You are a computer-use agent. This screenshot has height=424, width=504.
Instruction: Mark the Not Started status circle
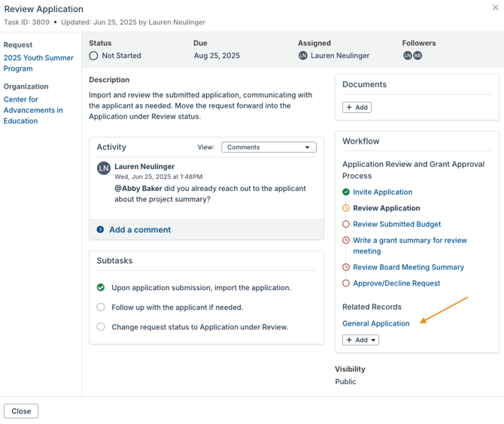coord(94,56)
